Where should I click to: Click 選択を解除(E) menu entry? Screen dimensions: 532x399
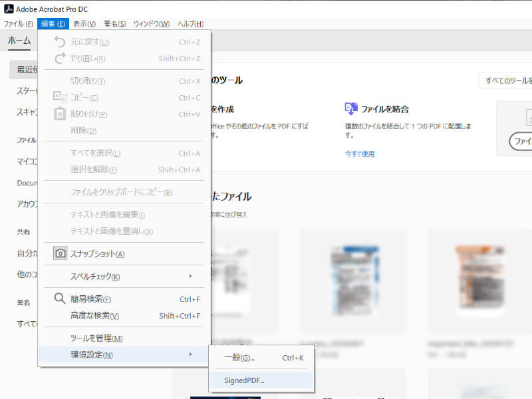click(124, 170)
